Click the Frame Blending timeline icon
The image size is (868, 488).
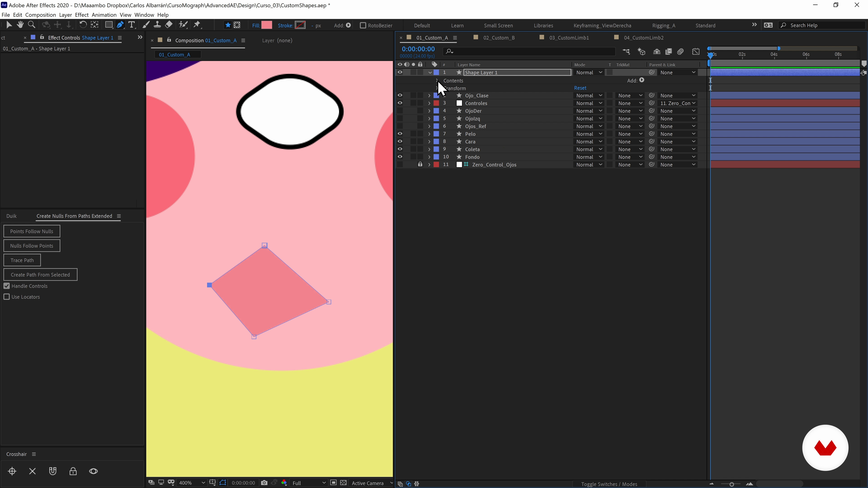coord(669,52)
